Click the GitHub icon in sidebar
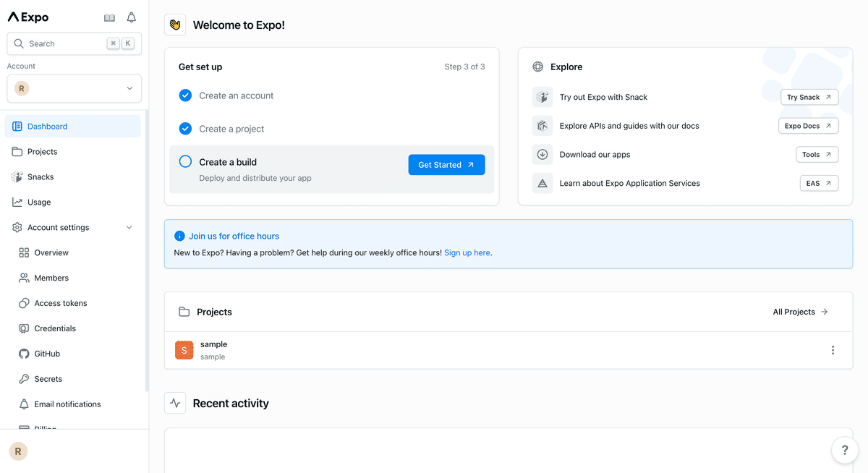Viewport: 868px width, 473px height. (24, 354)
